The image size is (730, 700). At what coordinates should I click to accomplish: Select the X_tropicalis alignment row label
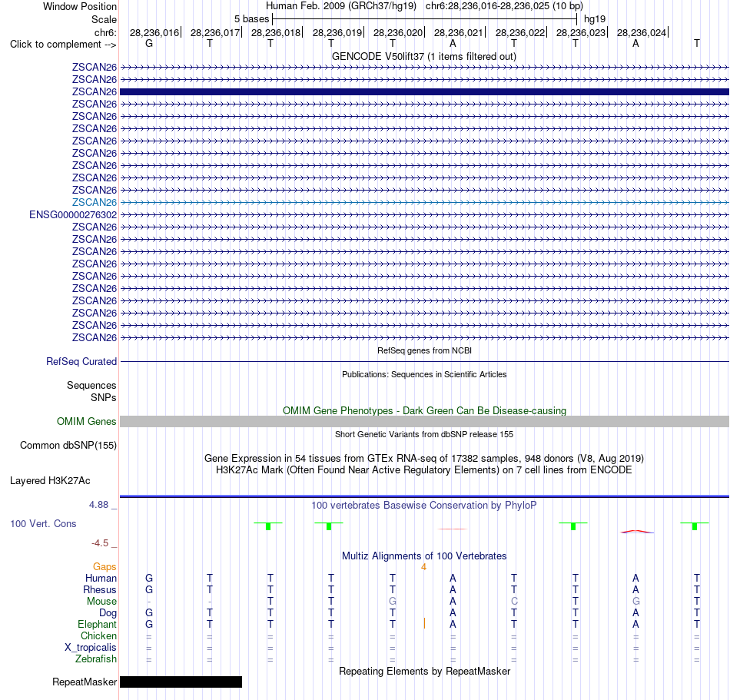(x=91, y=648)
